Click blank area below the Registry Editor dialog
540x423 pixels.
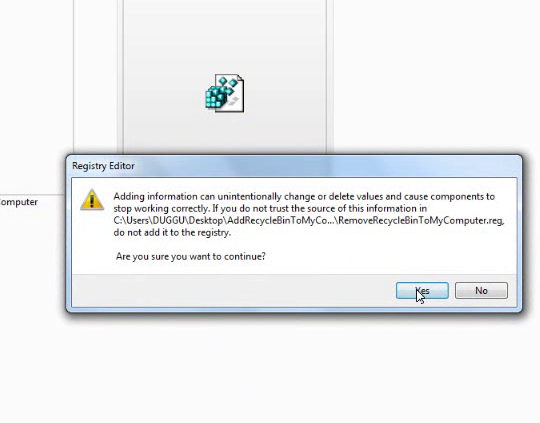click(270, 369)
